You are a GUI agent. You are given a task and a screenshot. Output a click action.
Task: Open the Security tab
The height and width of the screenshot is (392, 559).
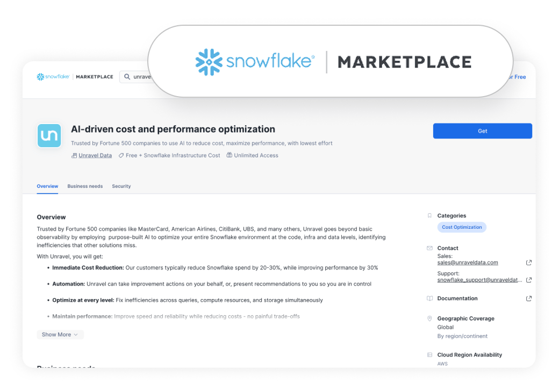121,186
